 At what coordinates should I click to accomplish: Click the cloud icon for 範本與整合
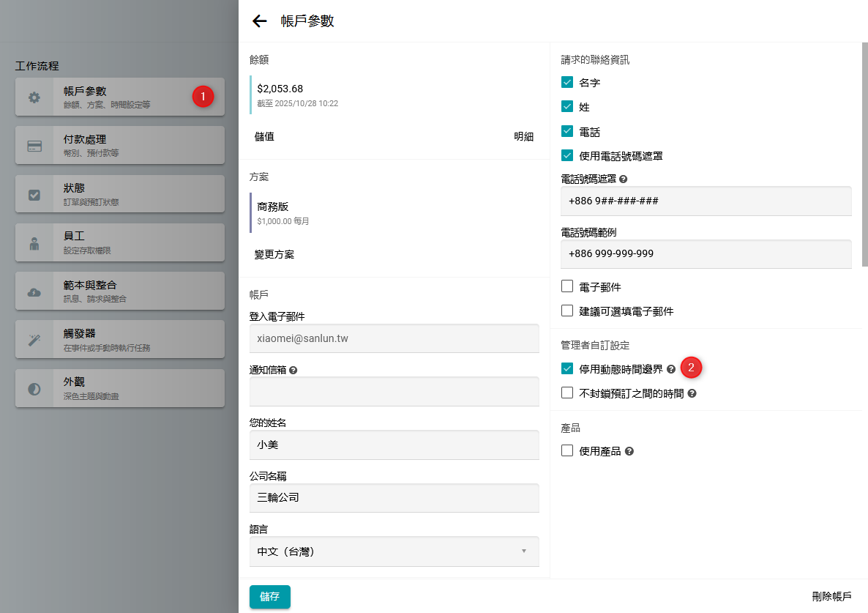34,292
